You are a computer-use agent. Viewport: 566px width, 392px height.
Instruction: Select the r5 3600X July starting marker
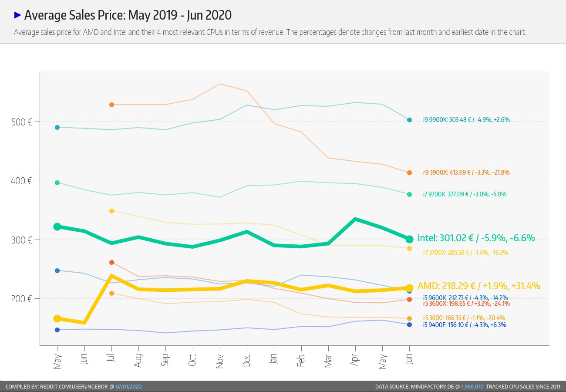click(111, 262)
